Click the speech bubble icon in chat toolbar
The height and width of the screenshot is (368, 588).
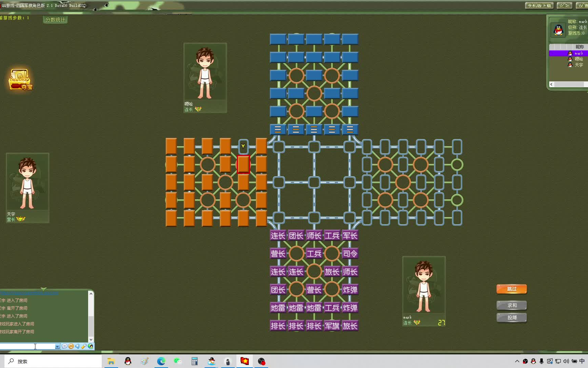pos(64,346)
